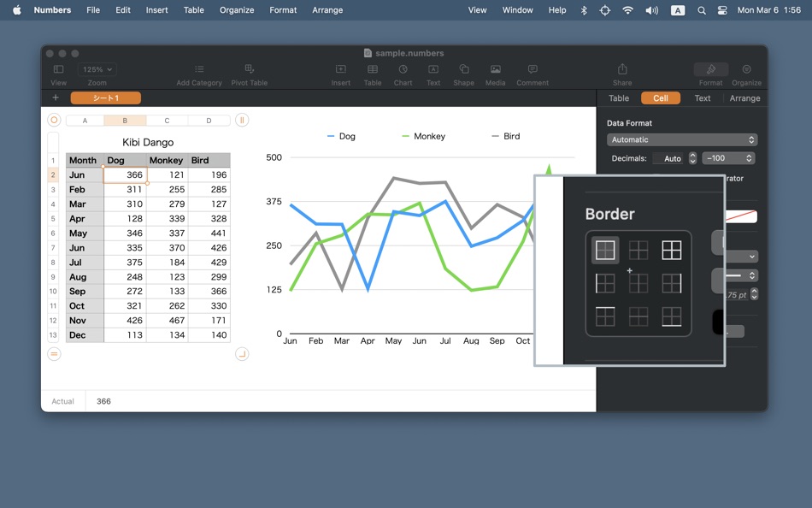Select row header 7
The width and height of the screenshot is (812, 508).
[x=53, y=248]
